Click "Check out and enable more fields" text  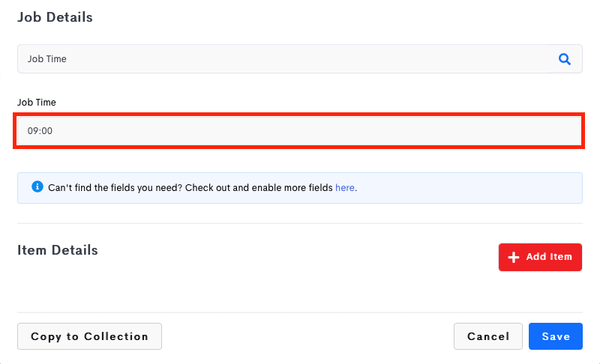tap(259, 187)
